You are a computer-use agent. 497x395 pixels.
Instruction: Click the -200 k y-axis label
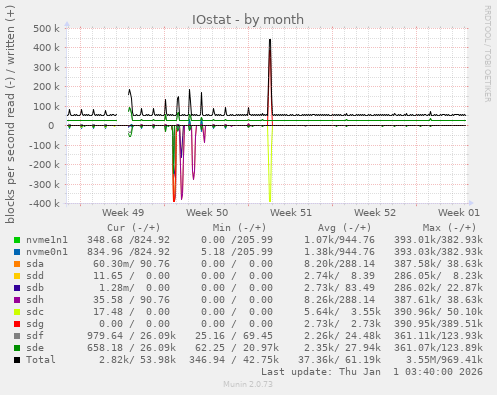44,165
